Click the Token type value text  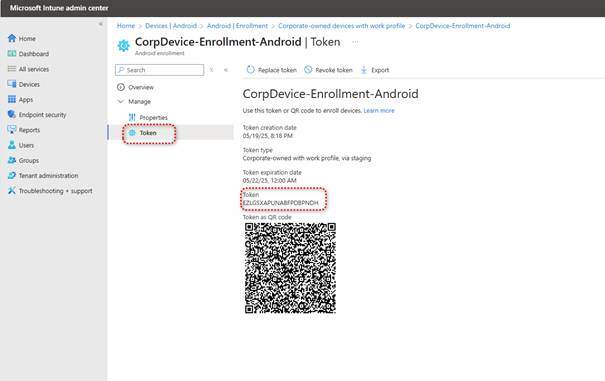click(307, 158)
